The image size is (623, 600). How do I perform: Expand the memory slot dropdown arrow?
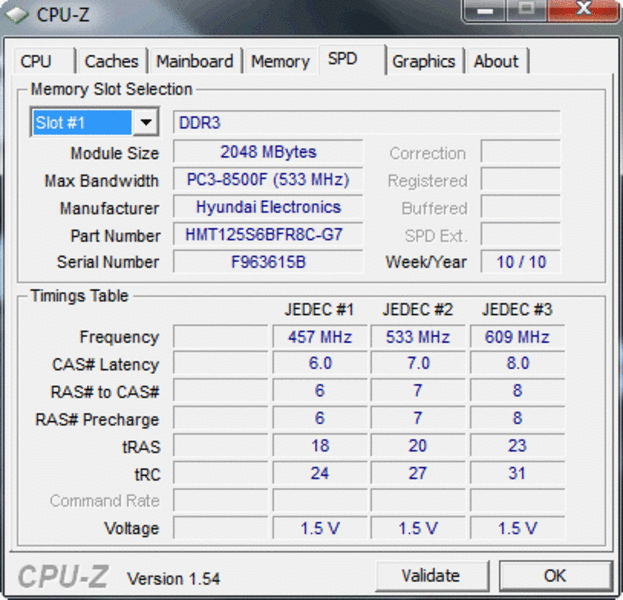pyautogui.click(x=146, y=122)
